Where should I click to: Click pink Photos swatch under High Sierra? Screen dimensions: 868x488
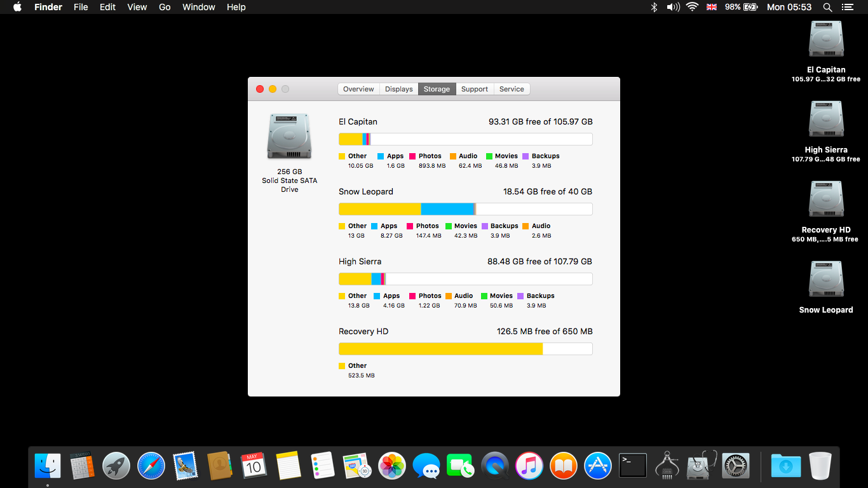[412, 296]
